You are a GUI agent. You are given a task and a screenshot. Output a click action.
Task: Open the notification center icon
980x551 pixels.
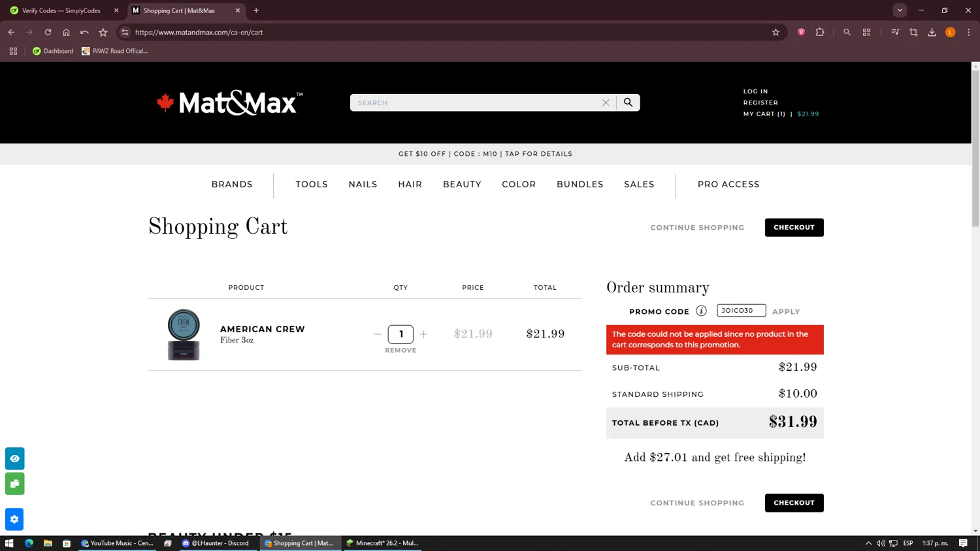[963, 543]
